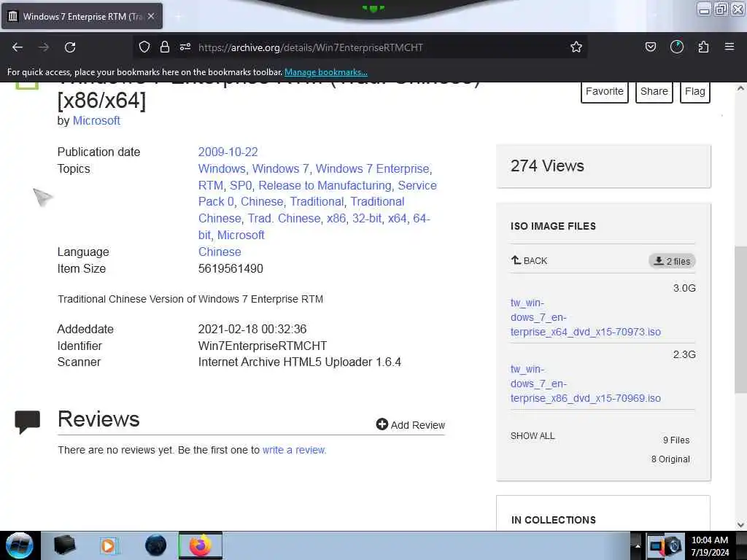This screenshot has width=747, height=560.
Task: Download the x64 dvd x15-70973 ISO
Action: tap(586, 317)
